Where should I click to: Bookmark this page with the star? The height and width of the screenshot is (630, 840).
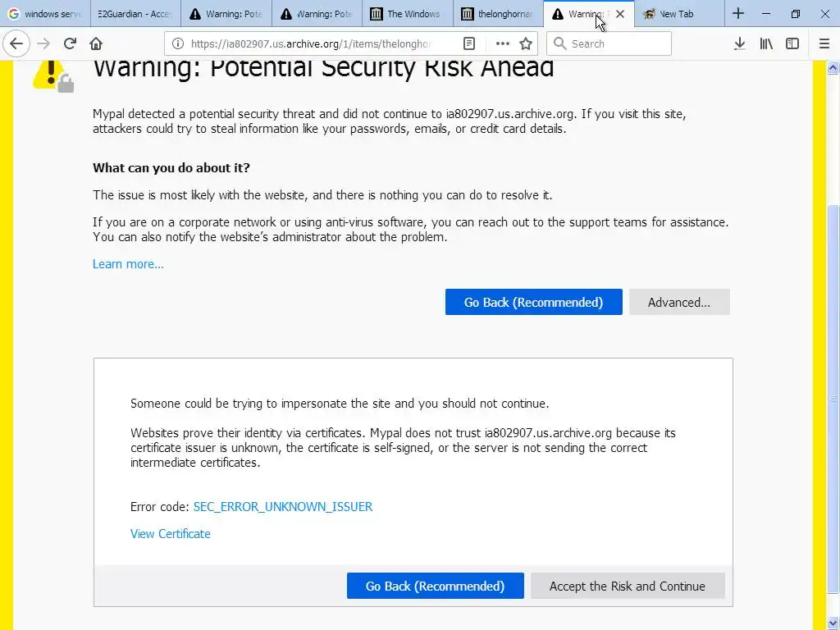[526, 43]
